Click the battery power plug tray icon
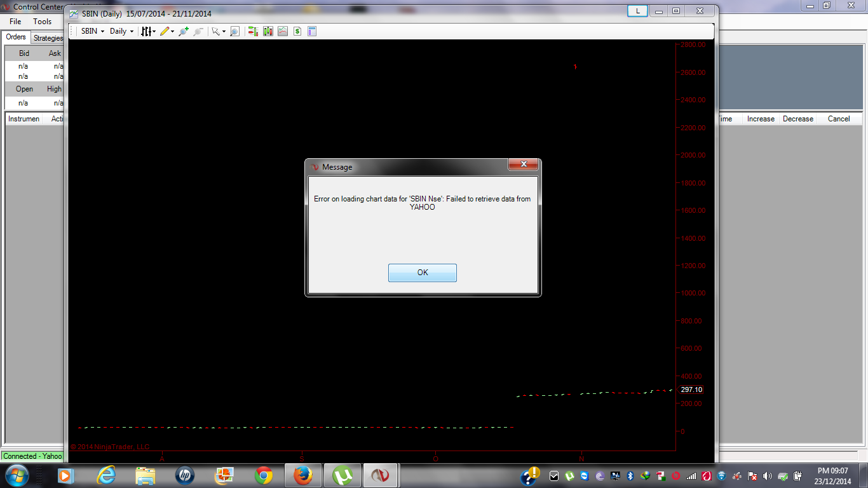Image resolution: width=868 pixels, height=488 pixels. click(x=798, y=476)
